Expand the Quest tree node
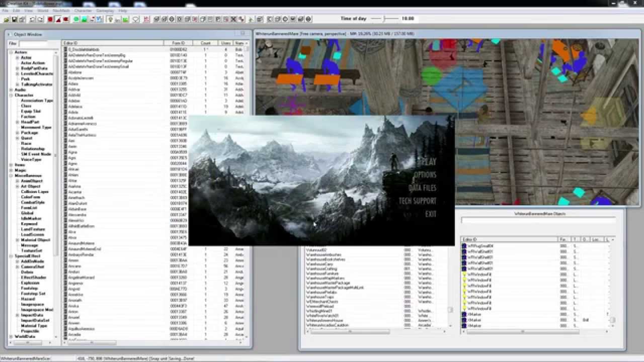The width and height of the screenshot is (644, 362). [x=17, y=138]
